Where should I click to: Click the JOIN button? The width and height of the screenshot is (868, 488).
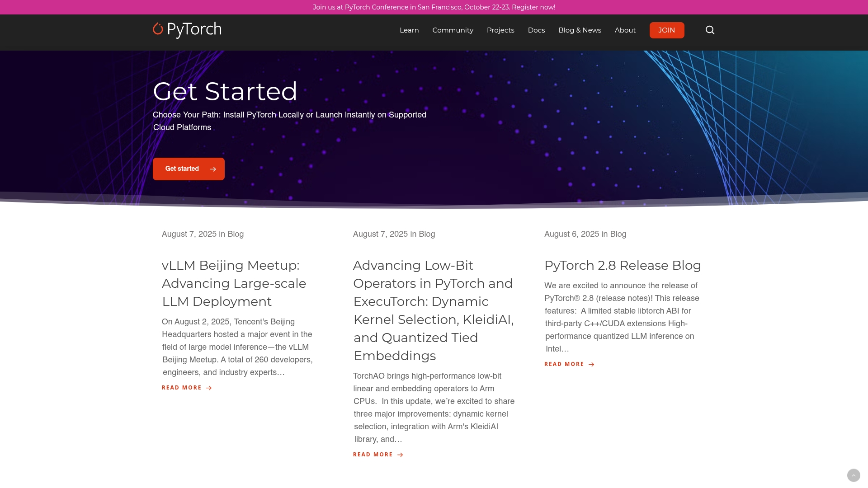pos(667,30)
